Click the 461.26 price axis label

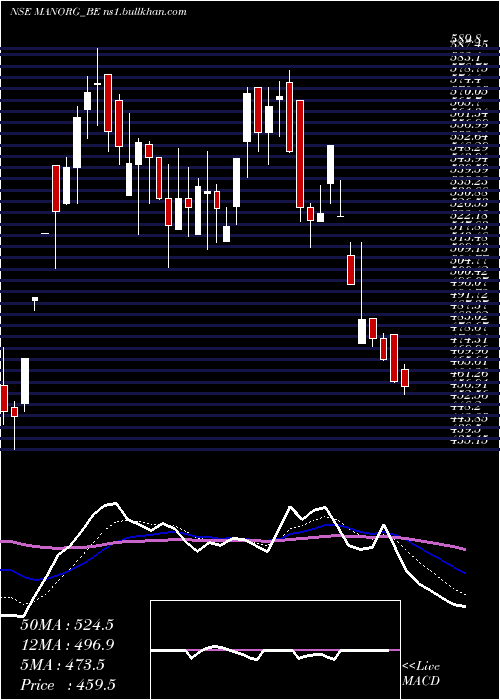(468, 374)
